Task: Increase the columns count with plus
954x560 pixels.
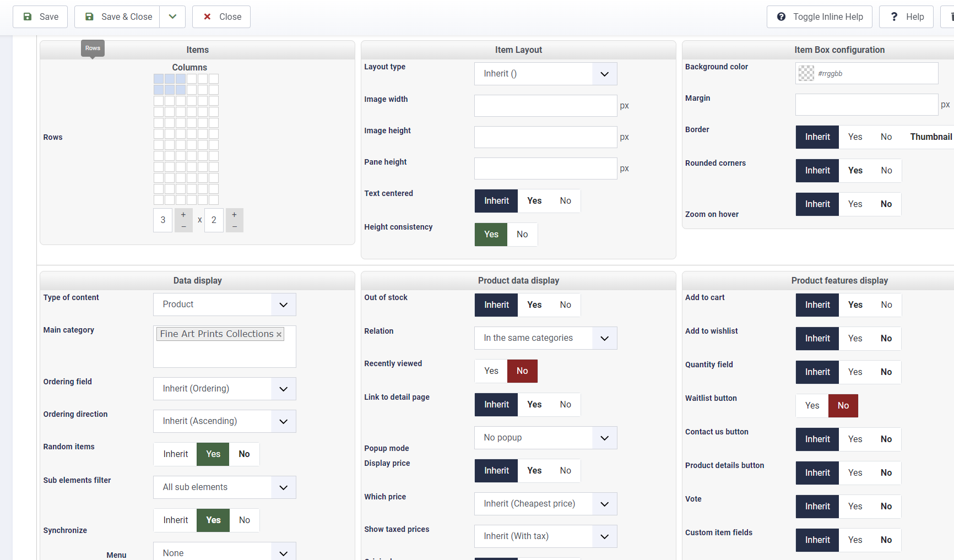Action: tap(183, 215)
